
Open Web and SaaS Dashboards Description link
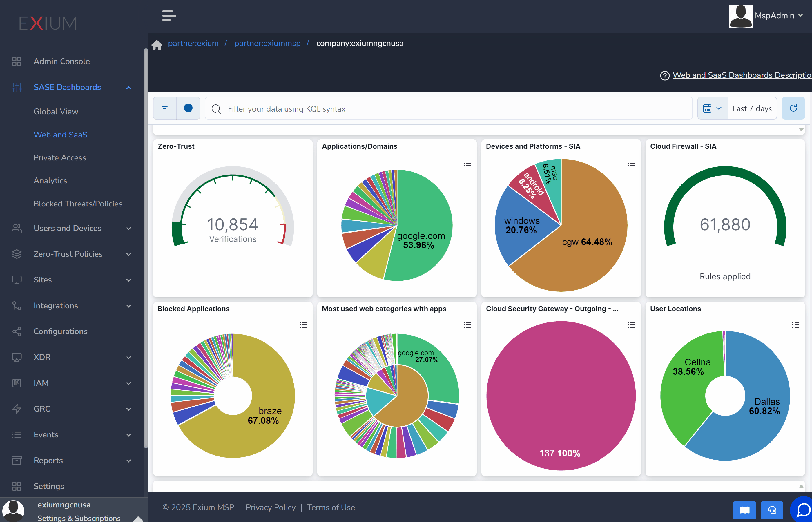coord(741,75)
